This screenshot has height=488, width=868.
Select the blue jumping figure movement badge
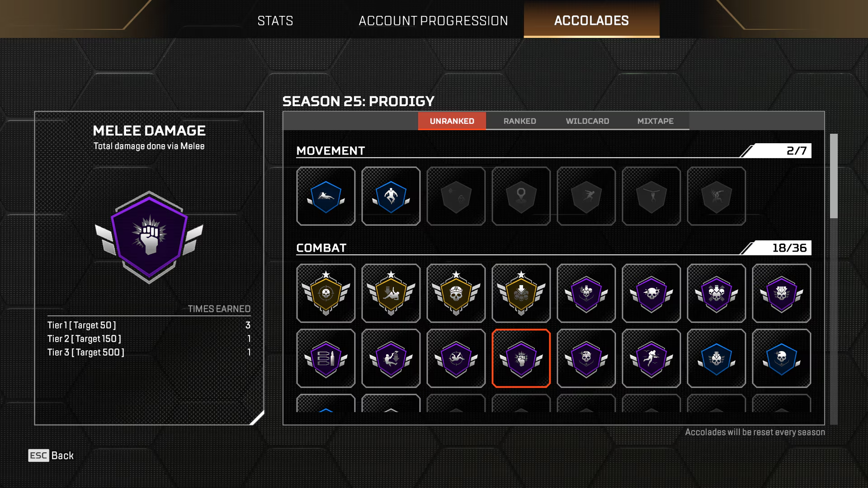391,196
